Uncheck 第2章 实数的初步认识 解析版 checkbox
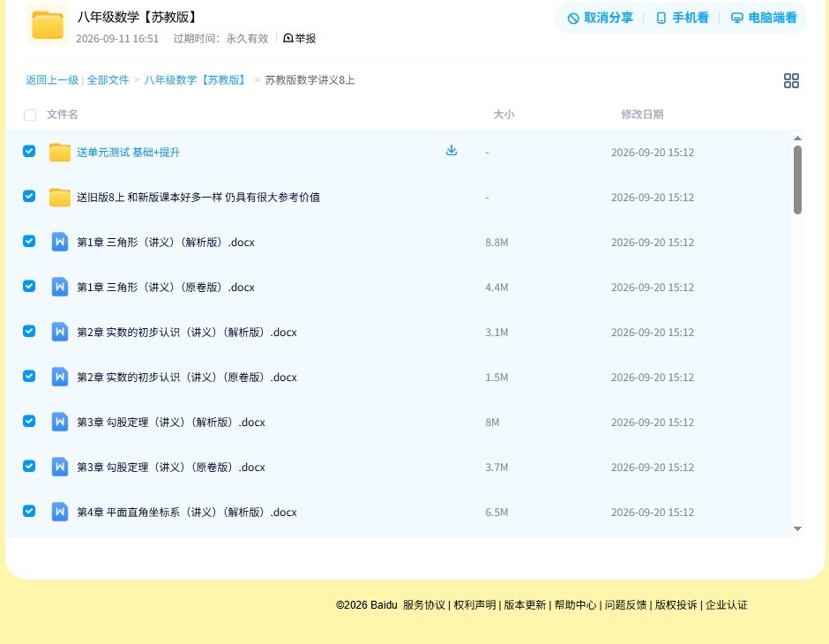Viewport: 829px width, 644px height. coord(29,331)
